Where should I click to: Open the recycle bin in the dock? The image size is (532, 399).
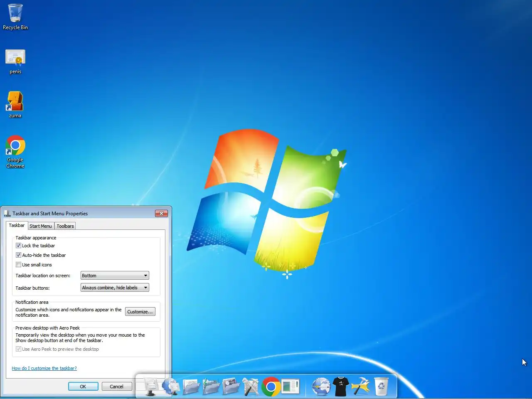381,387
